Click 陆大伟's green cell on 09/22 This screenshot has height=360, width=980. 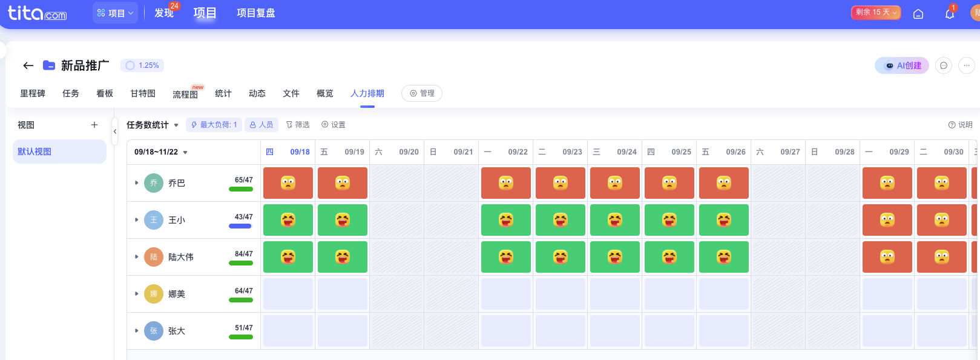coord(506,257)
